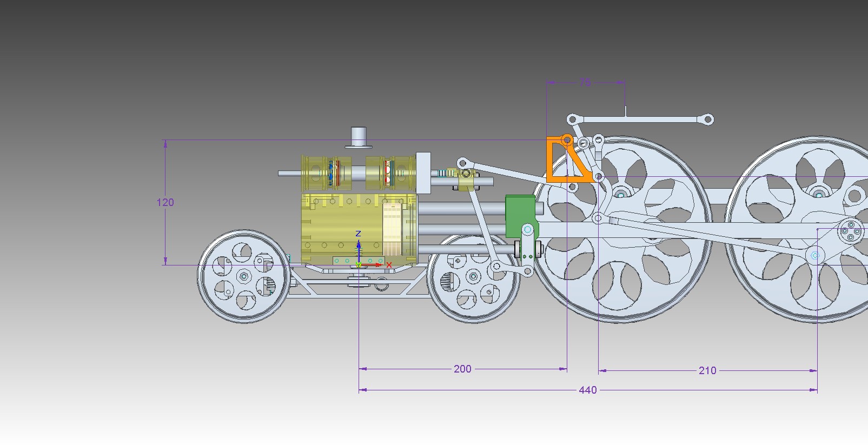This screenshot has width=868, height=445.
Task: Pick the small yellow valve spindle guide
Action: point(466,180)
